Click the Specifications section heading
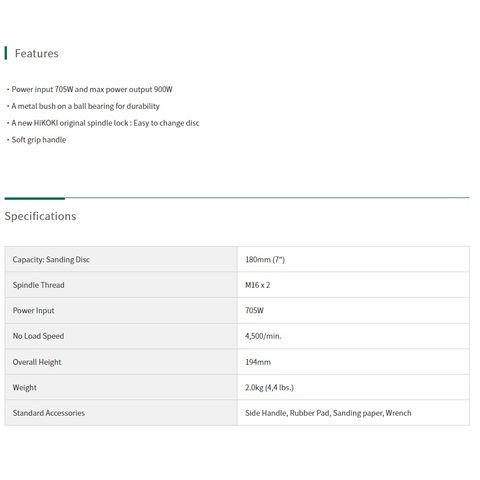Viewport: 480px width, 480px height. [x=40, y=216]
